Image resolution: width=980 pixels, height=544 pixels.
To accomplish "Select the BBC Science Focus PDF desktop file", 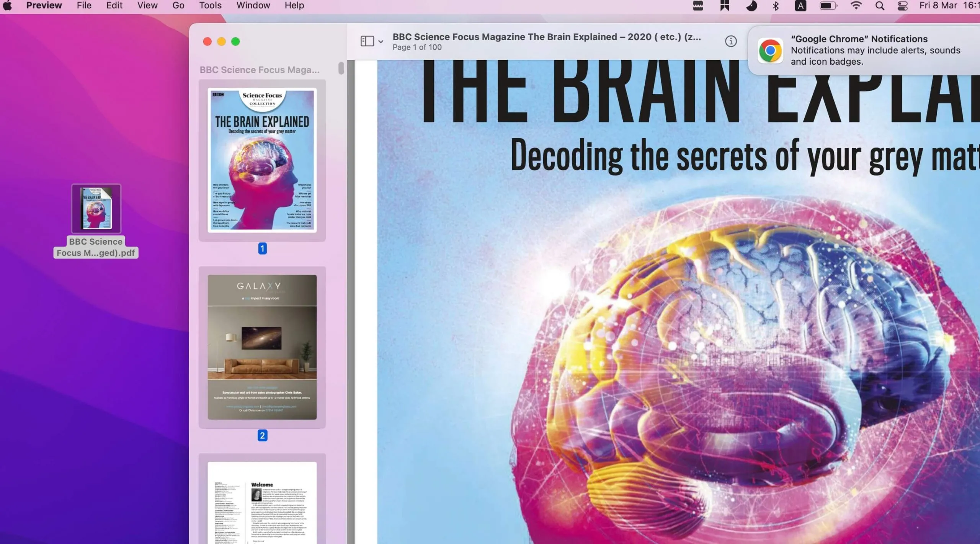I will click(96, 209).
